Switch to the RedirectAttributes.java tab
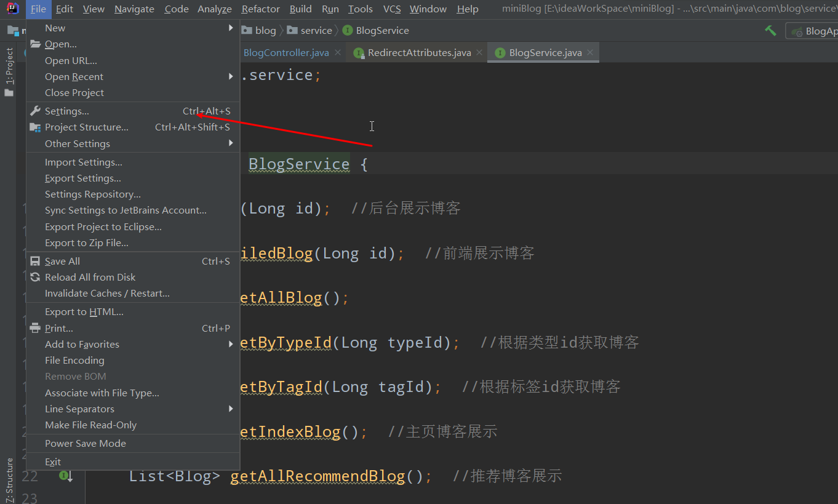 click(x=419, y=52)
